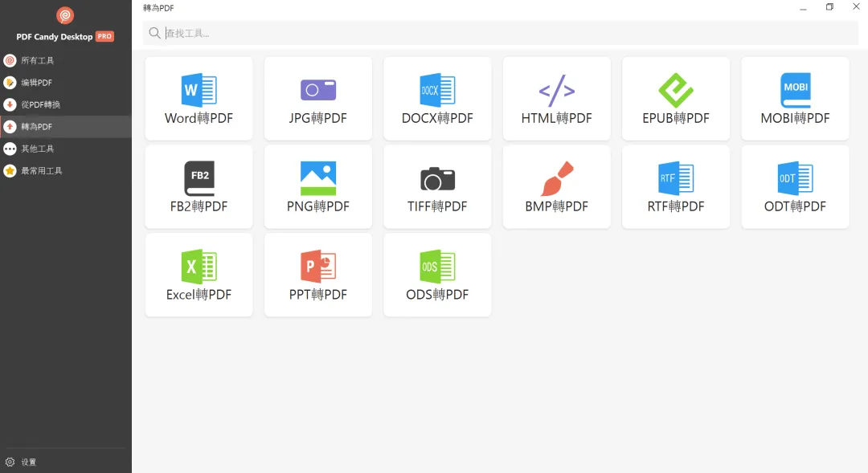Select the JPG轉PDF camera icon

(x=318, y=90)
